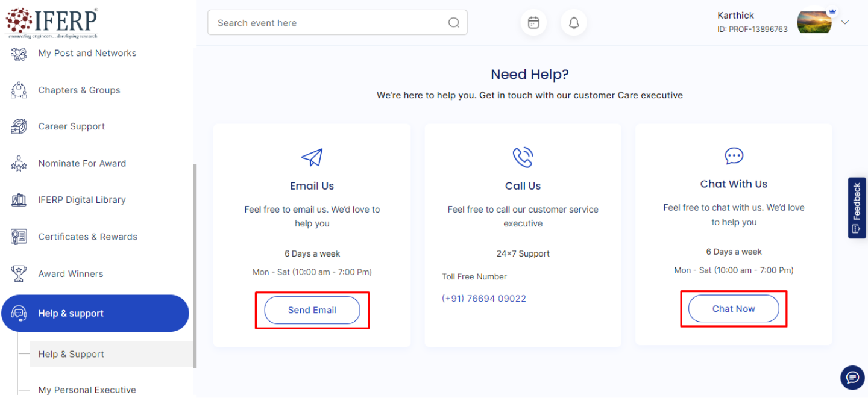Click the sidebar vertical scrollbar

194,265
